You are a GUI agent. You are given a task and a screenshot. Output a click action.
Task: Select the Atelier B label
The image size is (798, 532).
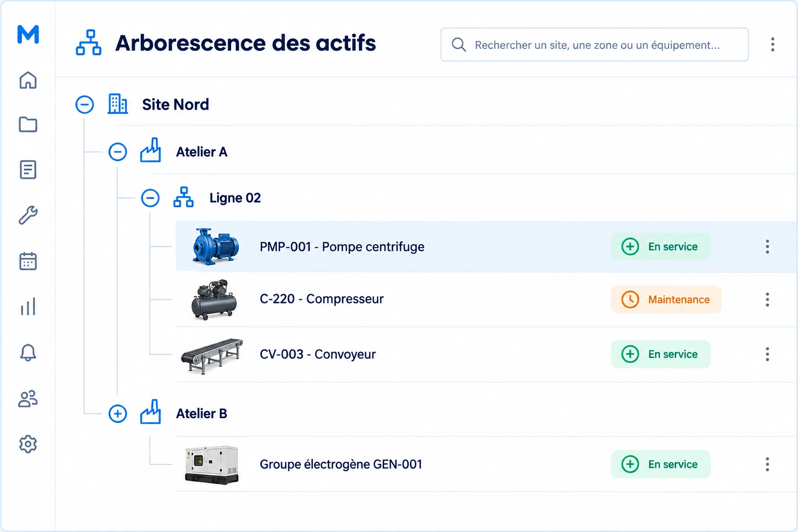coord(202,414)
